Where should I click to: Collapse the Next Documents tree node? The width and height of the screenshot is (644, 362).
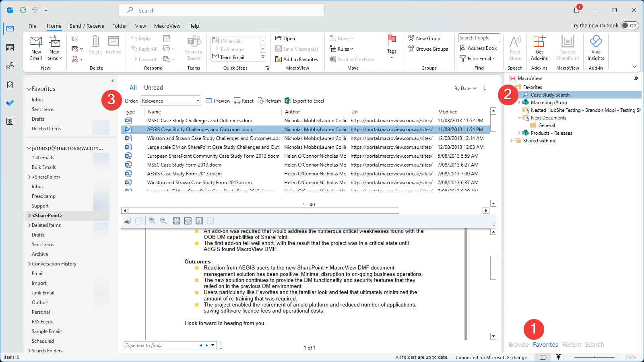point(519,118)
